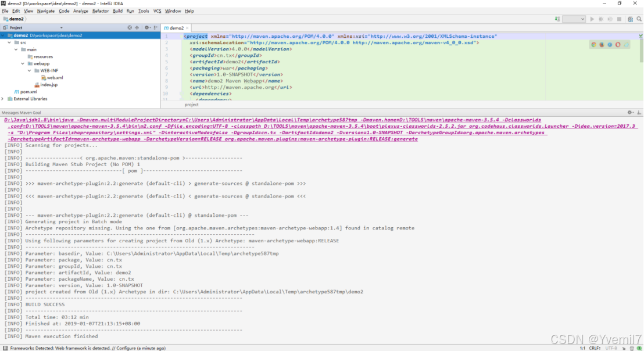Click the green Run play icon
The height and width of the screenshot is (351, 644).
pyautogui.click(x=592, y=19)
